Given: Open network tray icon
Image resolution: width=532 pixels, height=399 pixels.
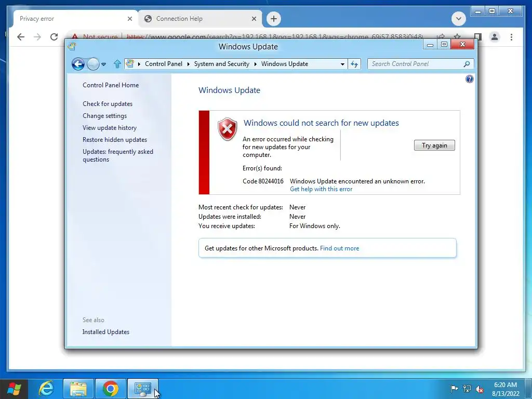Looking at the screenshot, I should click(467, 389).
